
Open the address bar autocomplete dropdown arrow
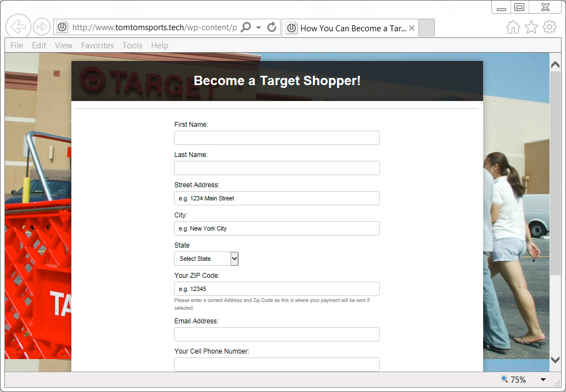point(259,27)
